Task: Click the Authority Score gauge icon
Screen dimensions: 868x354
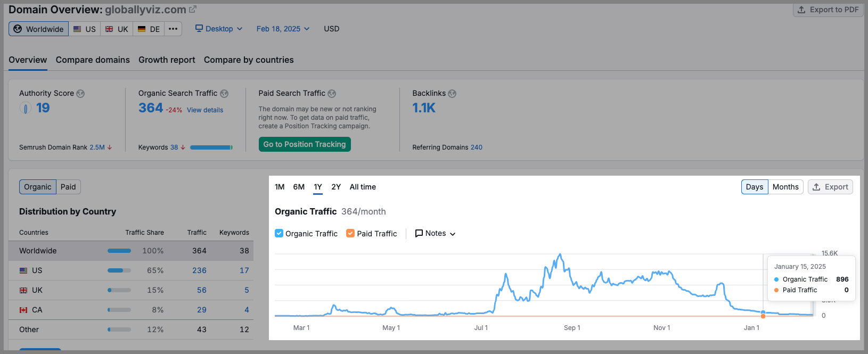Action: 25,108
